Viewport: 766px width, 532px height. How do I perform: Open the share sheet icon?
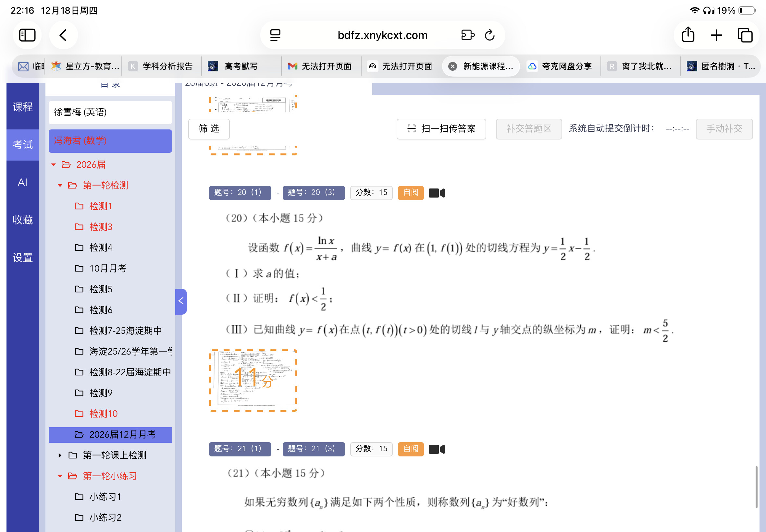(688, 35)
